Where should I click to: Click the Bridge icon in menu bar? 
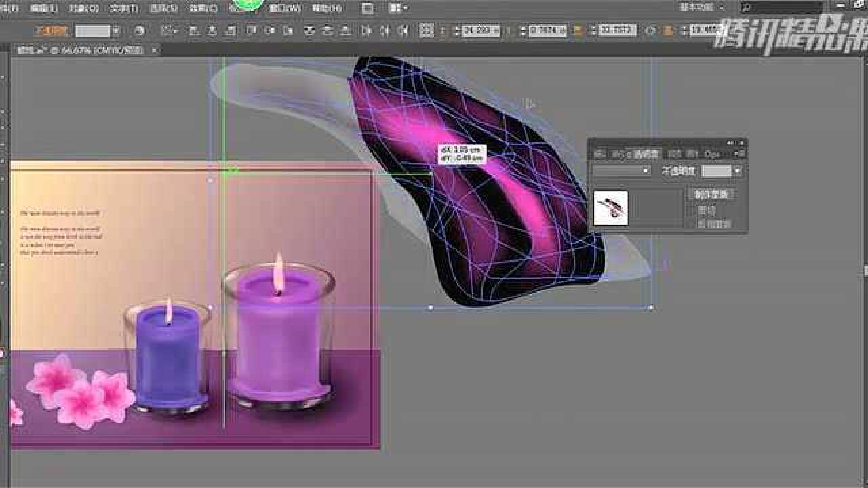click(x=368, y=9)
